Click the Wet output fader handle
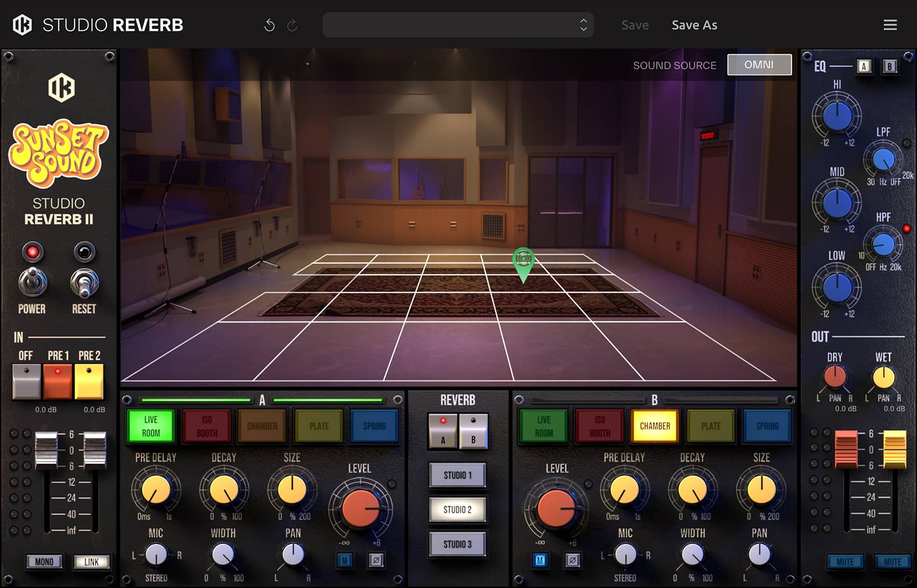The width and height of the screenshot is (917, 588). [894, 448]
